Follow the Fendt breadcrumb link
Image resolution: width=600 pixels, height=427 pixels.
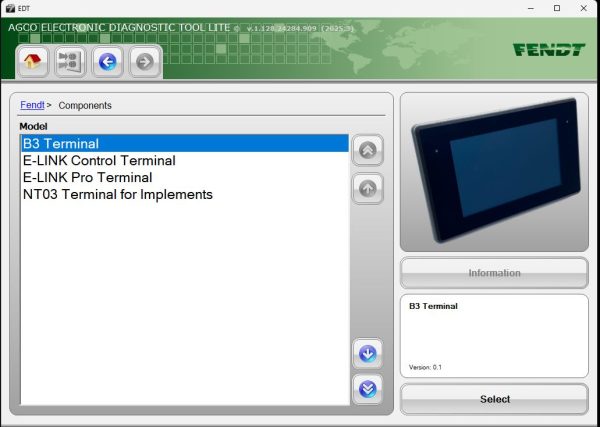32,105
